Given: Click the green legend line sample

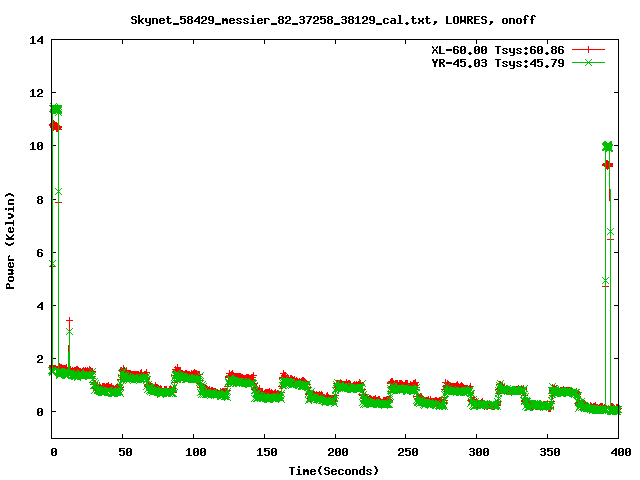Looking at the screenshot, I should click(x=588, y=63).
